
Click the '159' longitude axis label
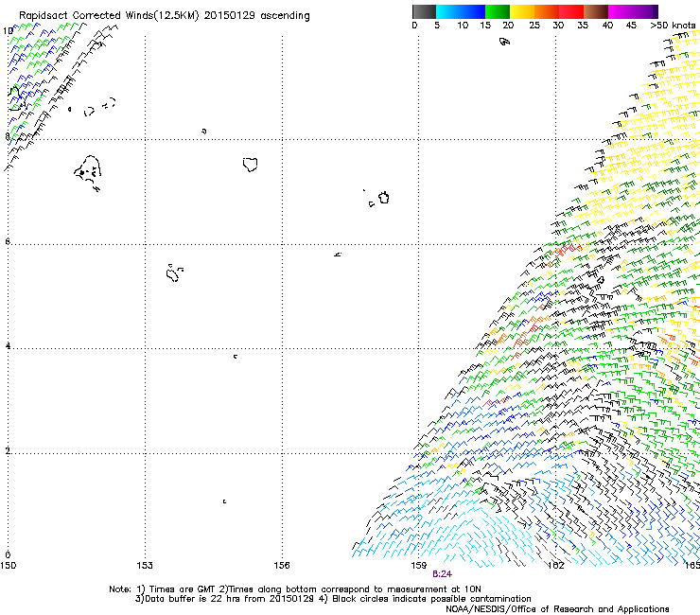tap(419, 566)
